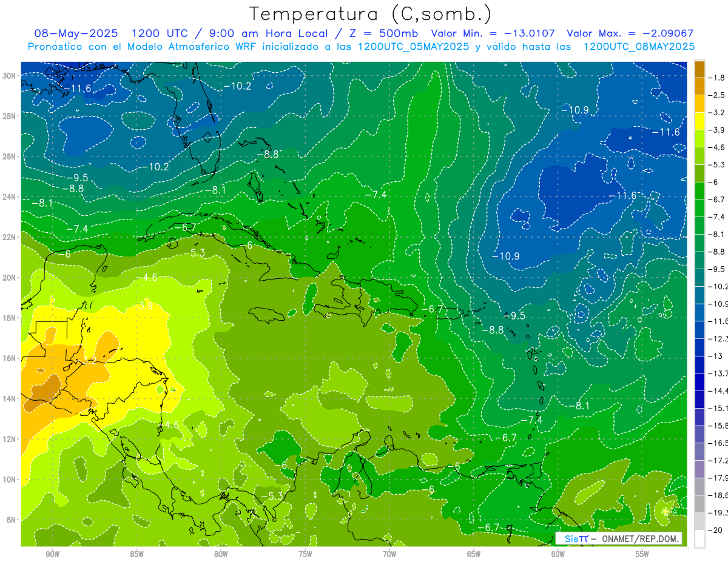Pick the lavender swatch between -17.2 and -17.9
The height and width of the screenshot is (562, 728).
pyautogui.click(x=699, y=469)
